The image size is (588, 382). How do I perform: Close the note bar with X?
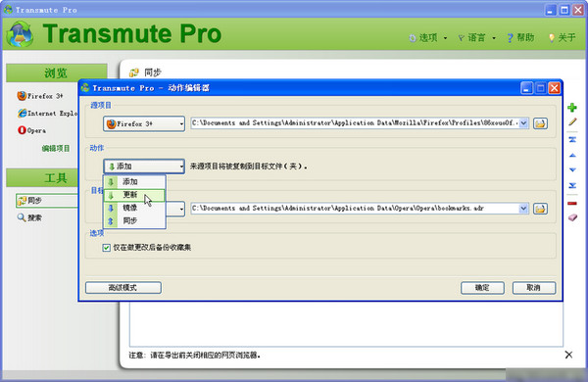(568, 355)
